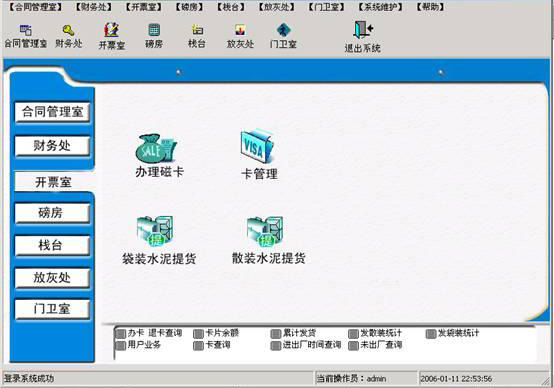Select the 门卫室 toolbar icon

click(283, 30)
